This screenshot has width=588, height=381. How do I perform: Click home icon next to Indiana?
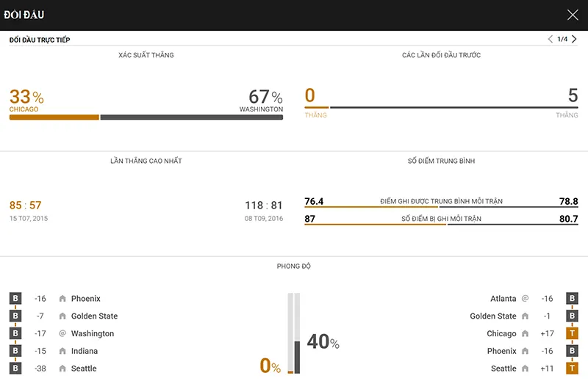62,351
